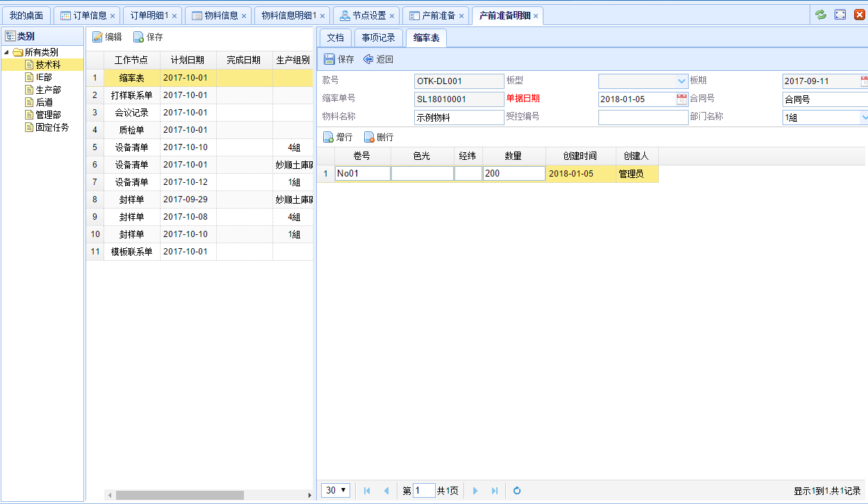Click the 物料名称 field with 示例物料
Image resolution: width=868 pixels, height=504 pixels.
pos(459,117)
